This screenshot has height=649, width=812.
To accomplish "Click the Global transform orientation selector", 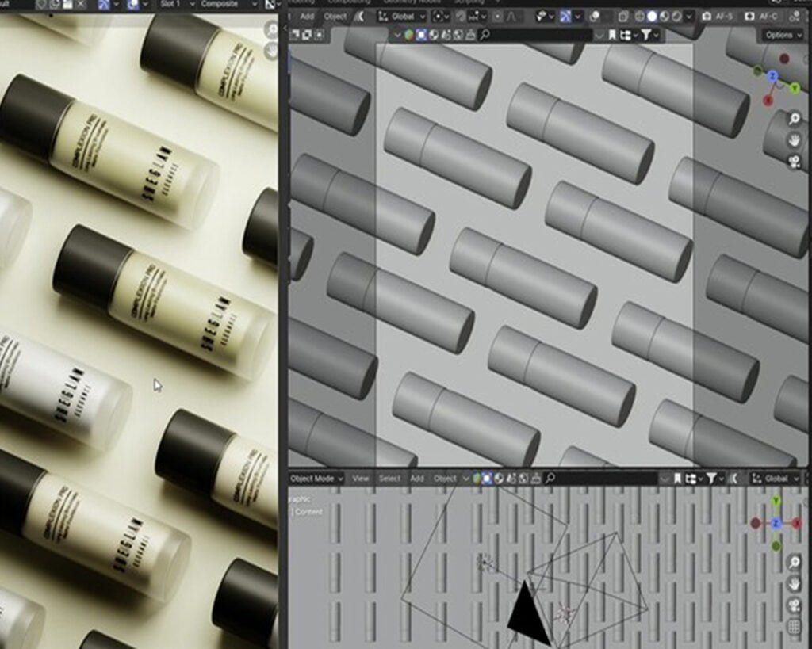I will coord(402,16).
